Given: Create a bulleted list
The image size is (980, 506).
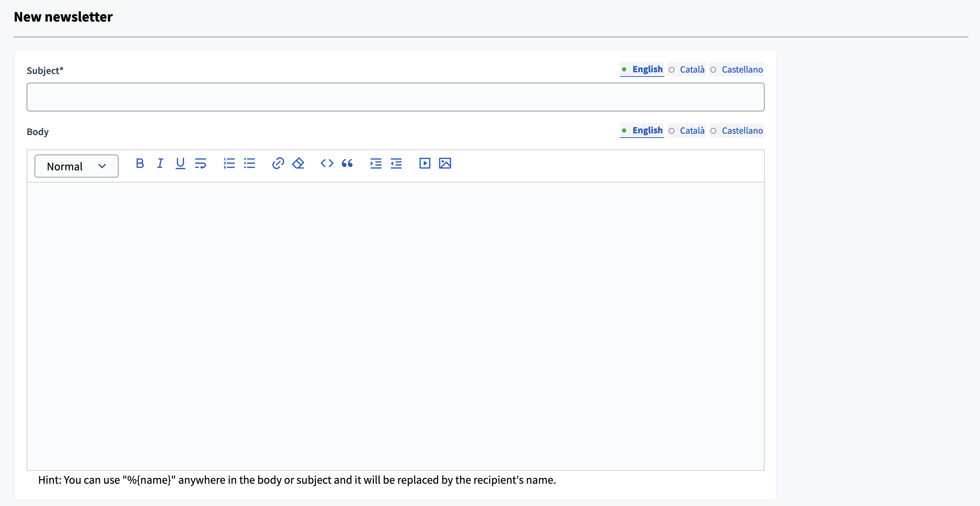Looking at the screenshot, I should coord(249,164).
